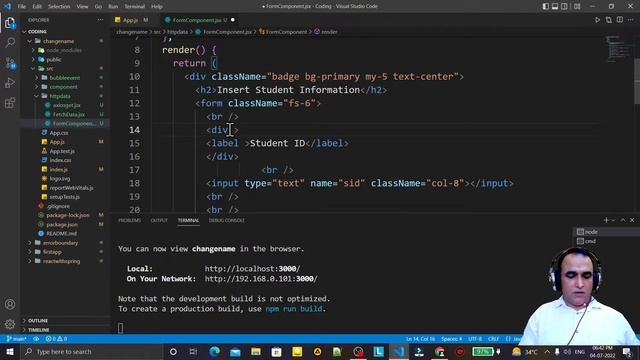Expand the node_modules folder
The width and height of the screenshot is (640, 360).
(x=65, y=50)
